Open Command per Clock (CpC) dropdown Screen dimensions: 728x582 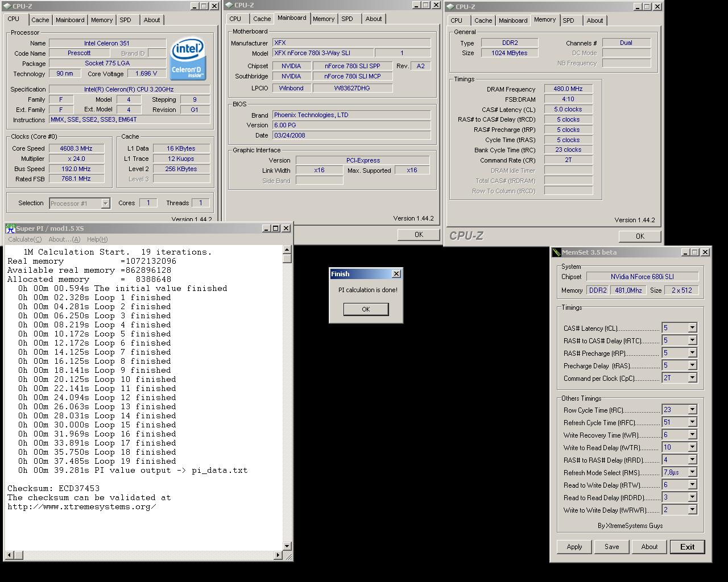pos(692,378)
